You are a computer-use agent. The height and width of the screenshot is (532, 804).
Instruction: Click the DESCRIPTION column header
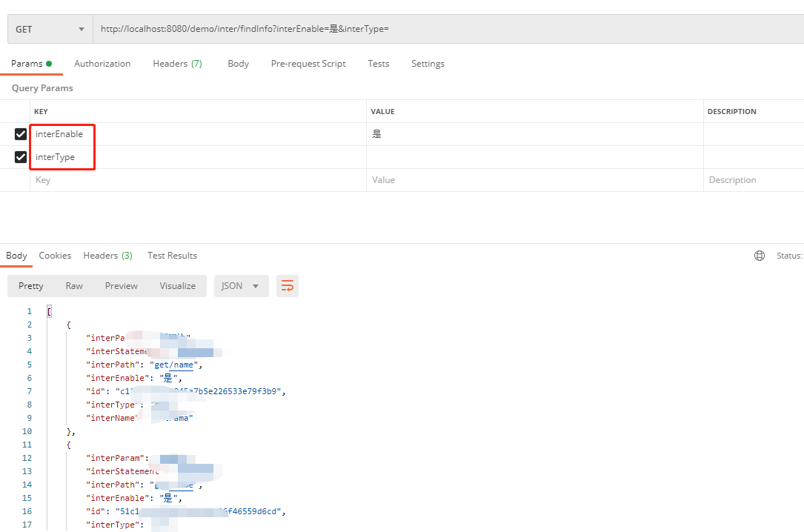[731, 112]
